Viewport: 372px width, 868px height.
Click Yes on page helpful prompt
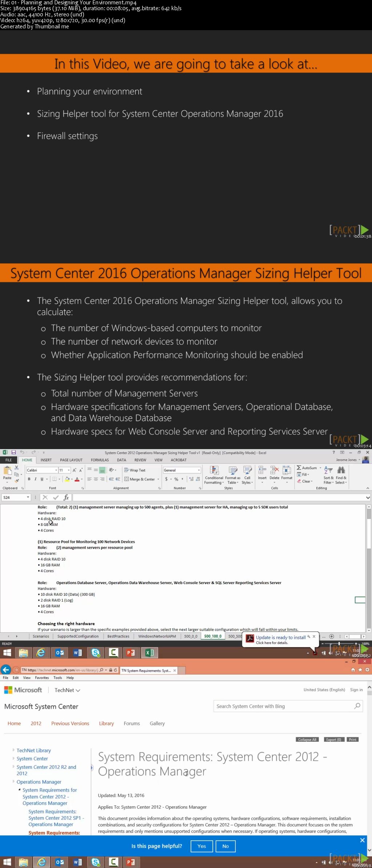202,846
